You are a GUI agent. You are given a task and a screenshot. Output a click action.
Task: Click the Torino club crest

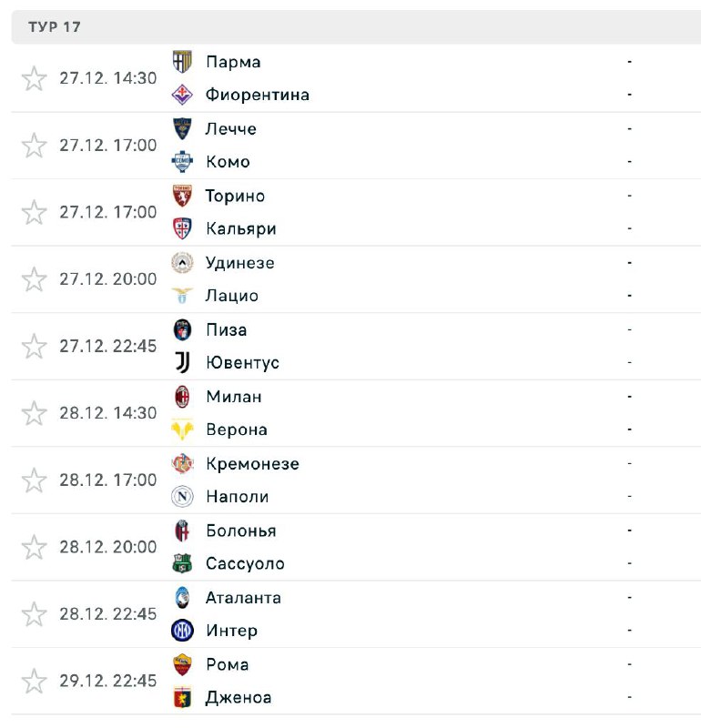coord(182,196)
